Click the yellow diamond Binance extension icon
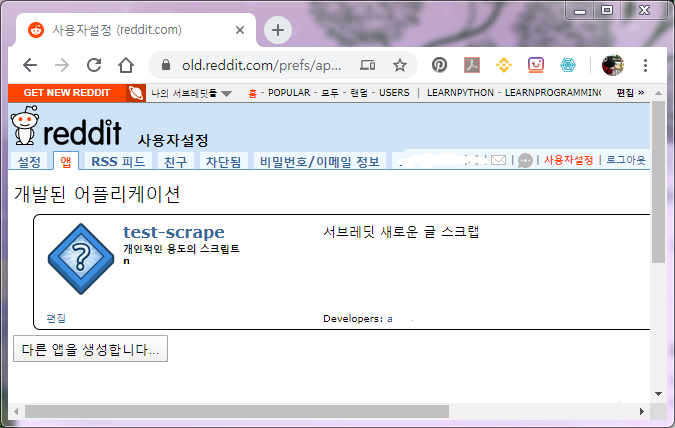 (504, 65)
